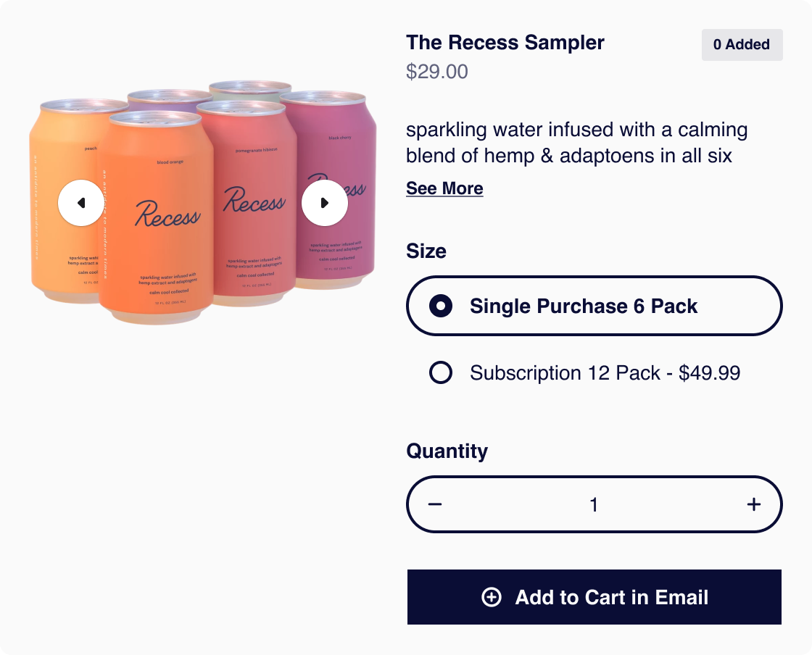
Task: Click the 0 Added badge
Action: coord(742,45)
